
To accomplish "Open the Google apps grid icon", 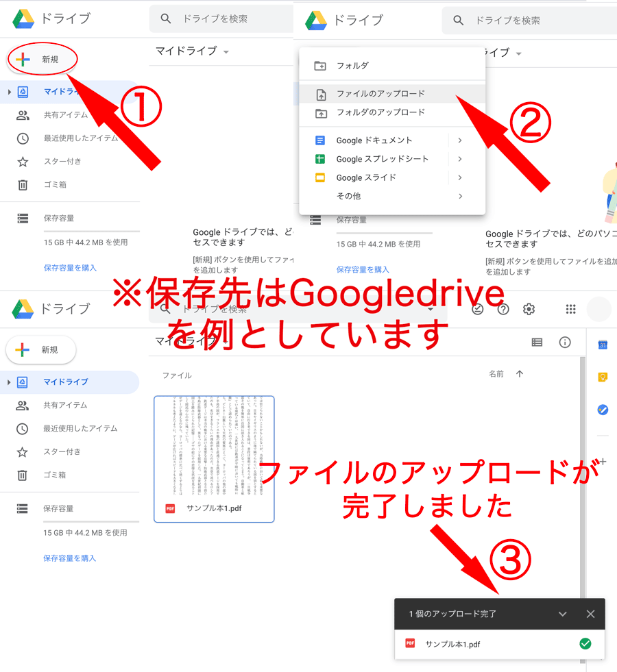I will 570,309.
